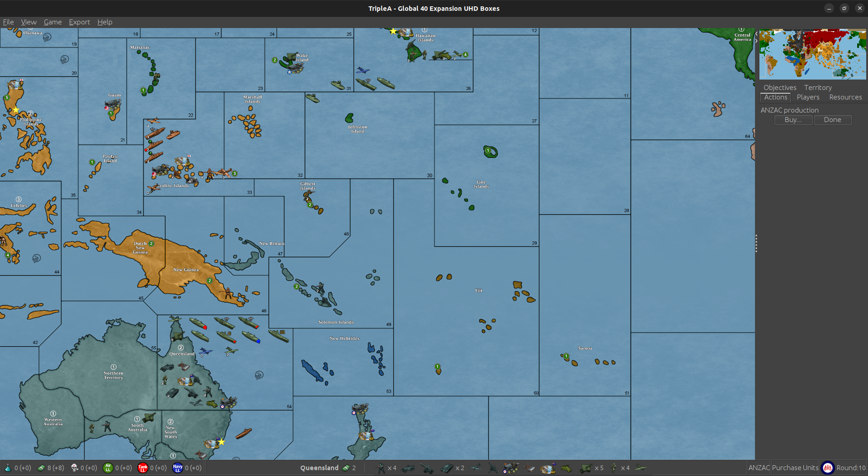
Task: Click the red Tank LL resource icon
Action: click(x=143, y=468)
